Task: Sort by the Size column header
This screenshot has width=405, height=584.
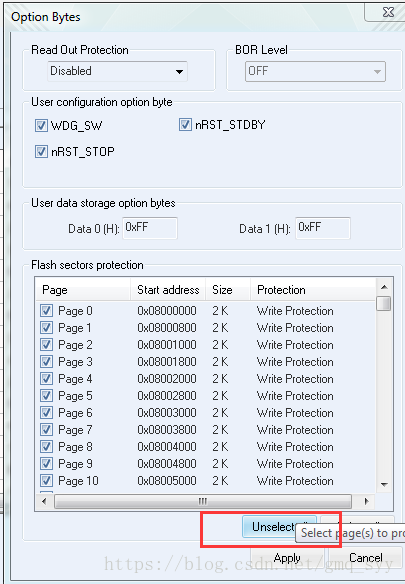Action: pyautogui.click(x=228, y=290)
